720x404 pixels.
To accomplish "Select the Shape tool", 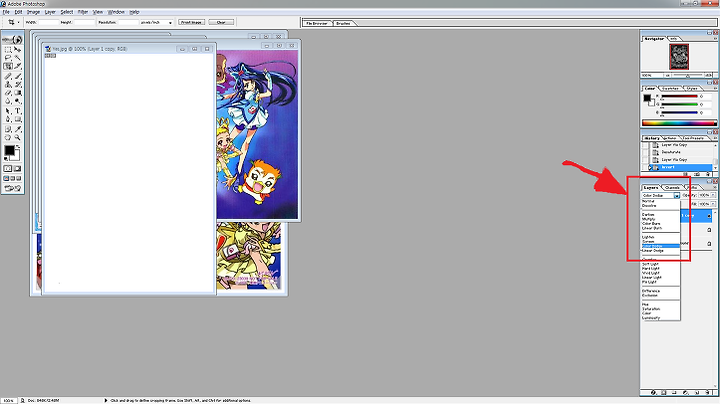I will [17, 119].
